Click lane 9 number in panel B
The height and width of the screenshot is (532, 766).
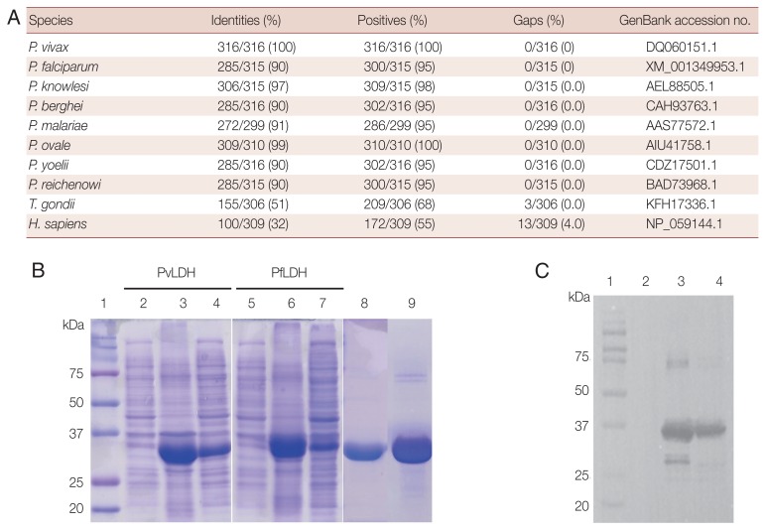[412, 304]
